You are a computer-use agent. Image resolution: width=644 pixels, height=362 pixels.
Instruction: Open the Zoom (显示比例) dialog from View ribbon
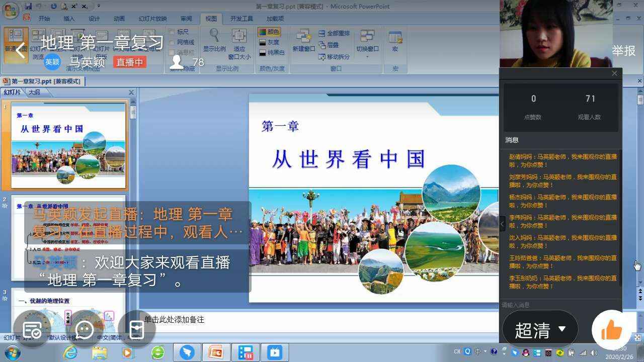[213, 41]
